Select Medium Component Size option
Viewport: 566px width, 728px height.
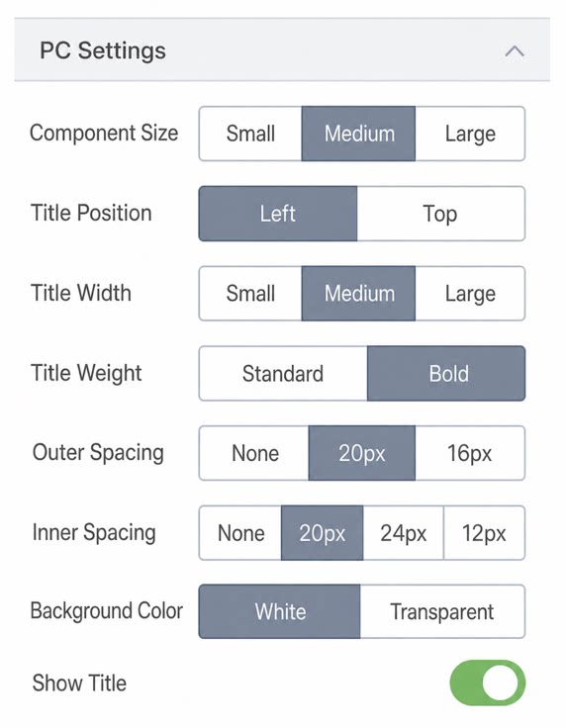click(x=358, y=134)
